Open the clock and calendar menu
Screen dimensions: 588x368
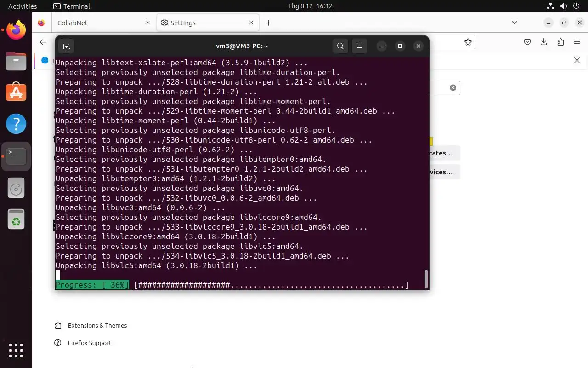pyautogui.click(x=310, y=6)
